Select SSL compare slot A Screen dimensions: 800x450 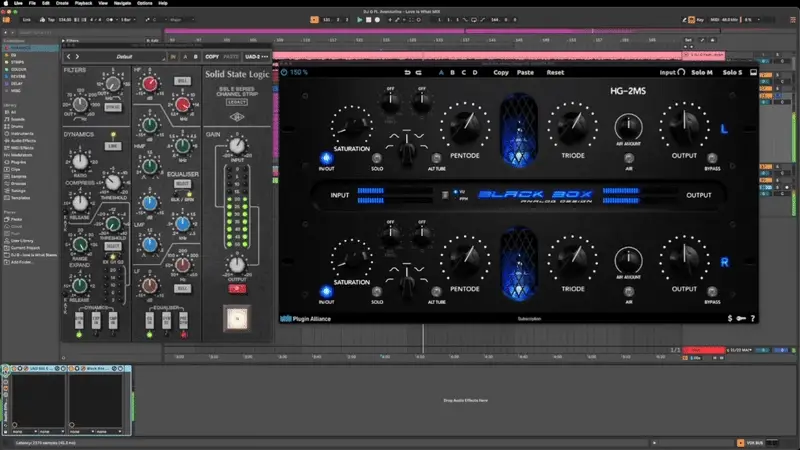pos(185,57)
